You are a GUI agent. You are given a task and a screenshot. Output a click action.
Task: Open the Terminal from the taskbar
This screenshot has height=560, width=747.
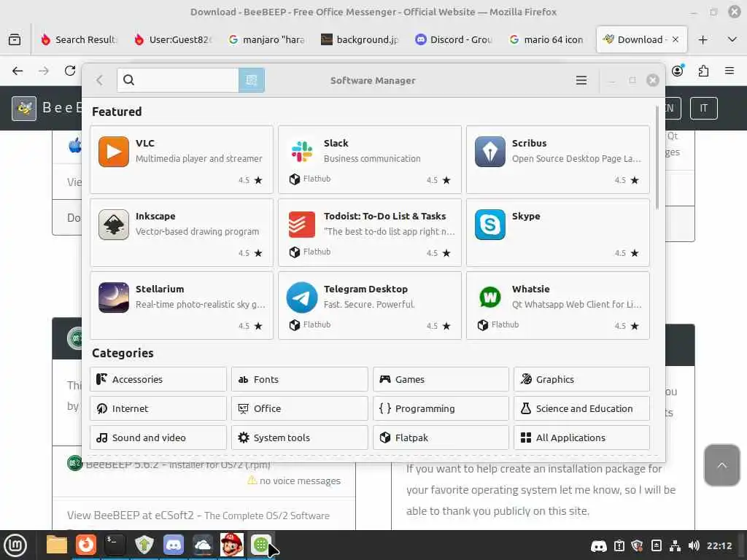click(x=115, y=545)
